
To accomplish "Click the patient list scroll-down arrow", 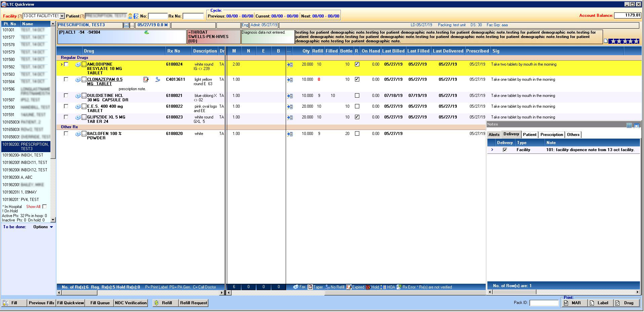I will (53, 220).
